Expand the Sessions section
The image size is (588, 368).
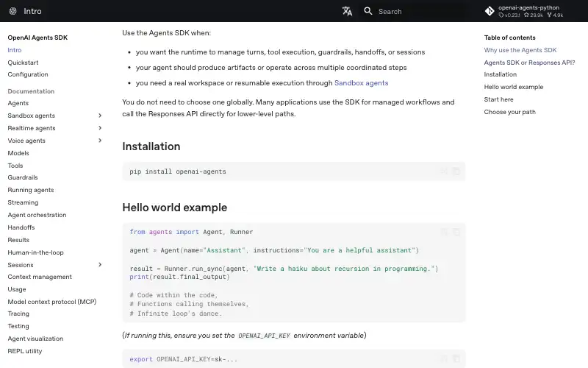click(100, 265)
